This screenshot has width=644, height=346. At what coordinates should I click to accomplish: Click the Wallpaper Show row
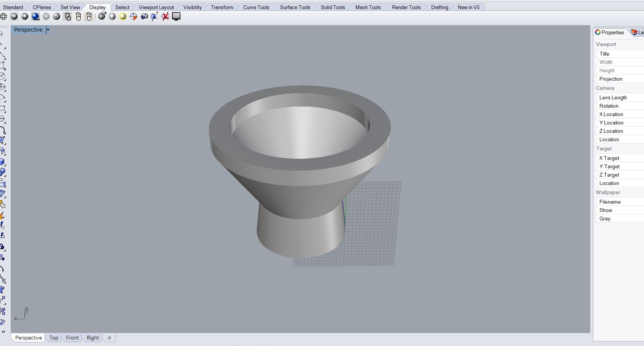[x=619, y=210]
